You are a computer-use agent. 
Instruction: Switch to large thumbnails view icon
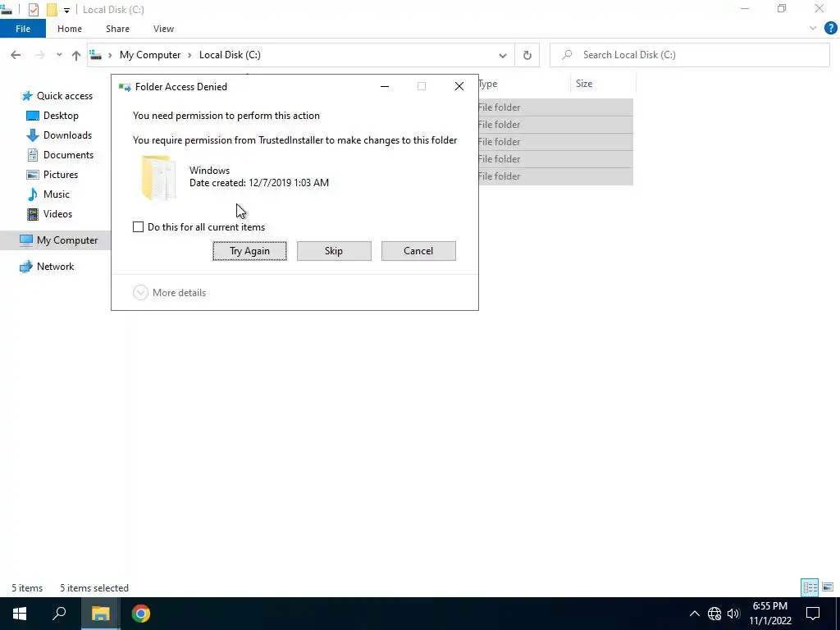pyautogui.click(x=828, y=587)
